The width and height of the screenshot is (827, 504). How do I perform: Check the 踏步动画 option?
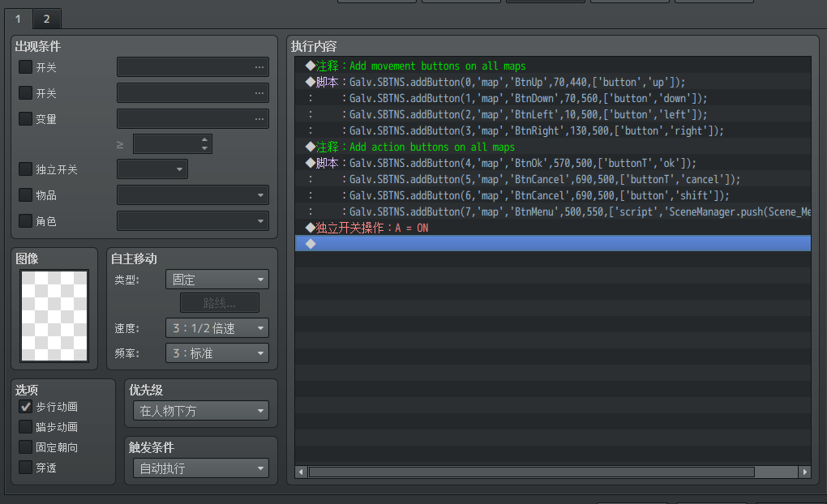(25, 426)
